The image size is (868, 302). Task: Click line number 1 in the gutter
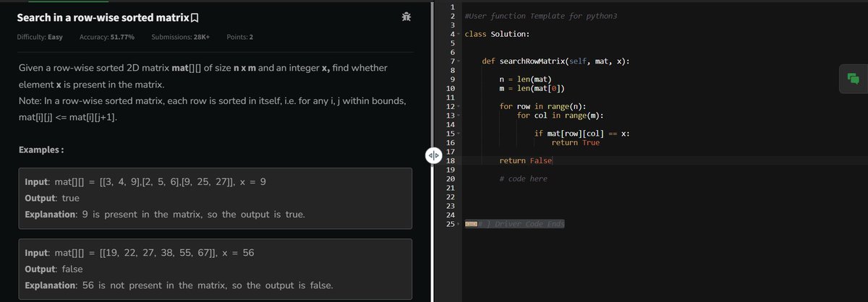[x=452, y=7]
